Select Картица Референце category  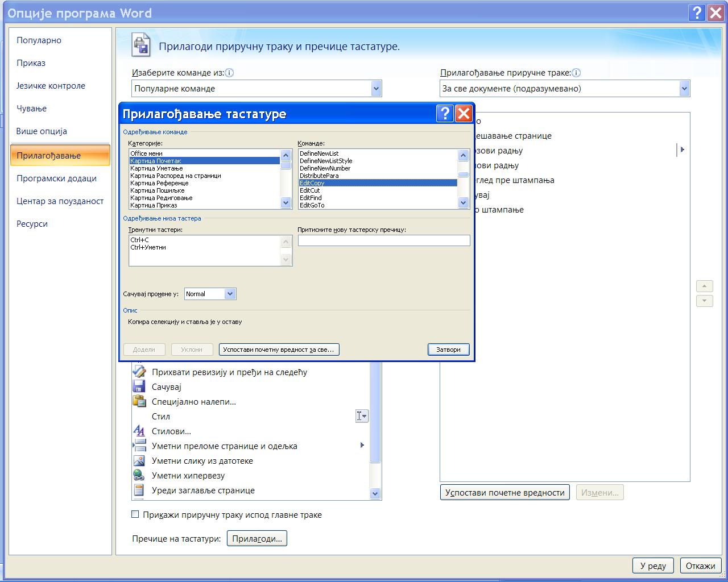coord(205,183)
